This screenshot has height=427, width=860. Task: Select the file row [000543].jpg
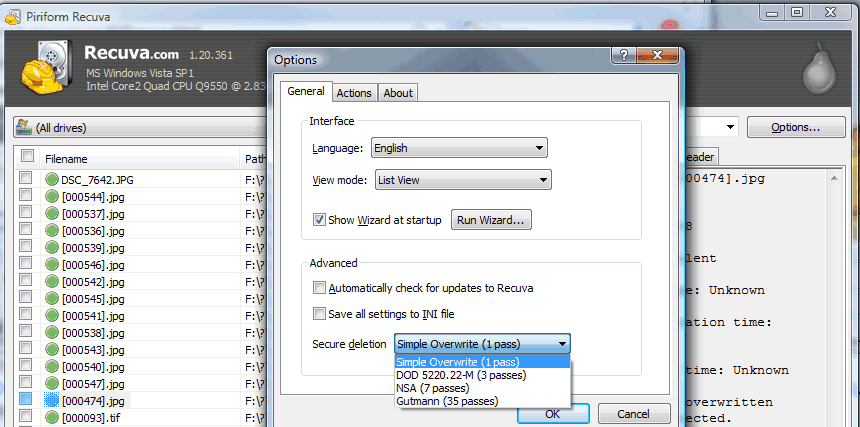(140, 350)
